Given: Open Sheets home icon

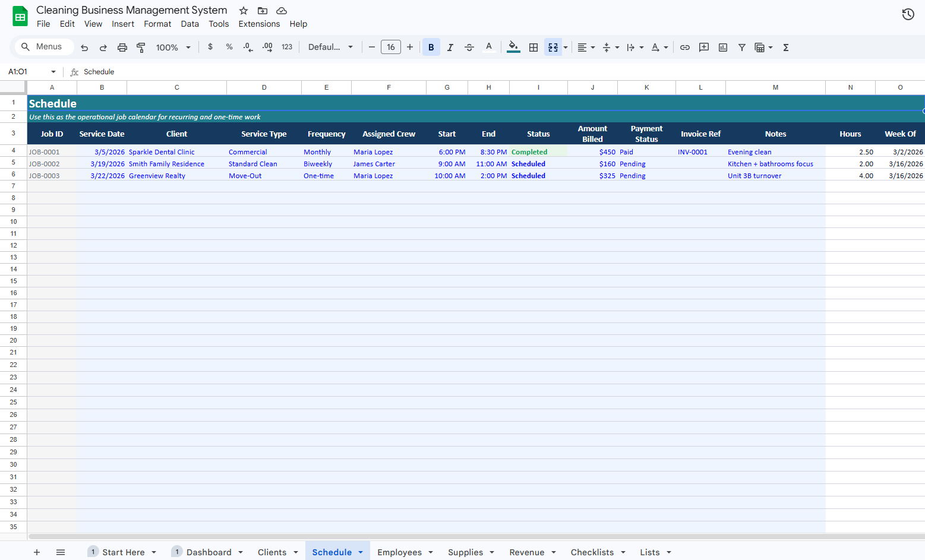Looking at the screenshot, I should (x=20, y=17).
